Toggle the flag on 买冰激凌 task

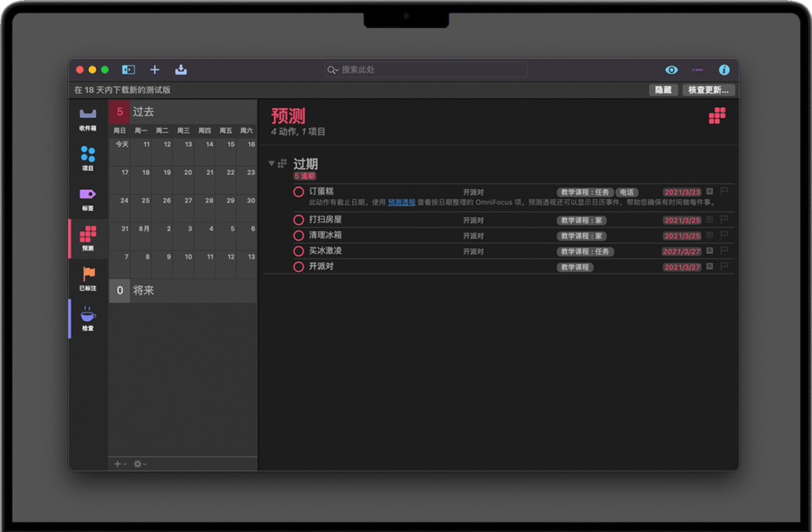[724, 251]
